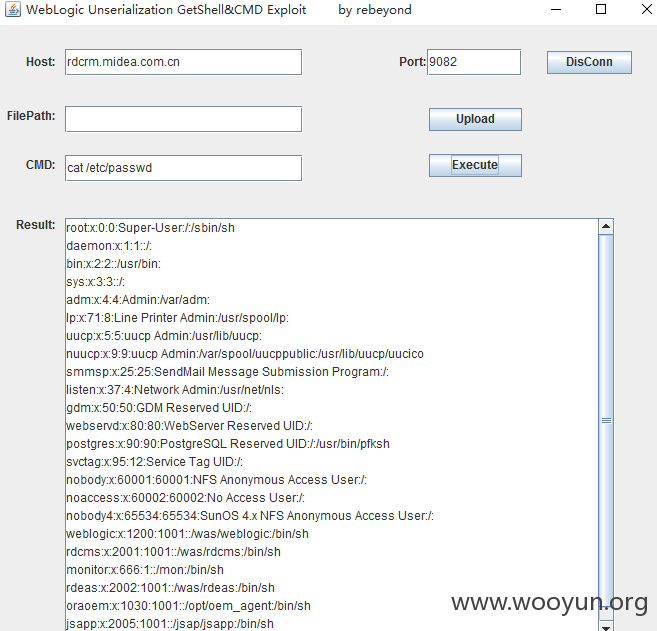Minimize the exploit window
The image size is (657, 631).
coord(556,9)
